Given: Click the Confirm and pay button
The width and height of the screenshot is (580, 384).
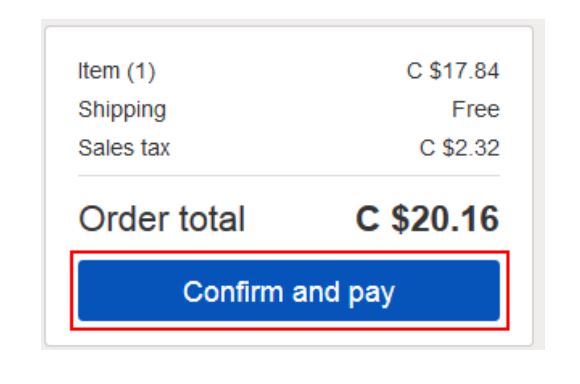Looking at the screenshot, I should point(289,290).
